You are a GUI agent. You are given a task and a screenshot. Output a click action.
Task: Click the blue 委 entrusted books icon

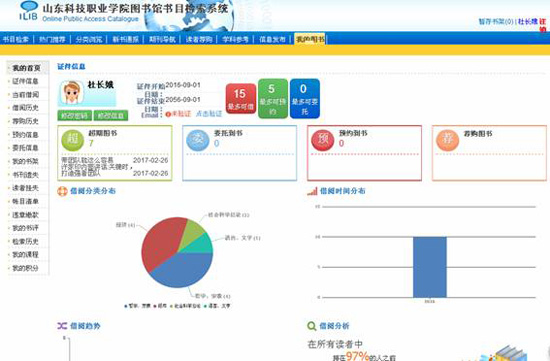coord(198,140)
